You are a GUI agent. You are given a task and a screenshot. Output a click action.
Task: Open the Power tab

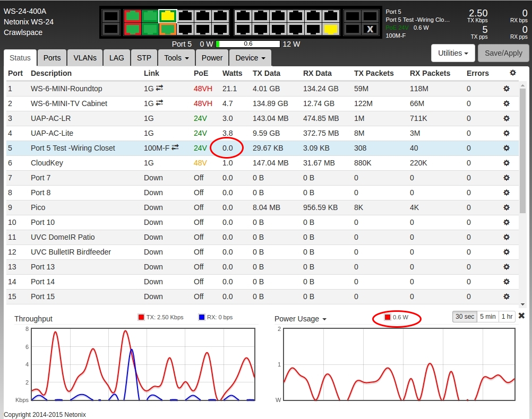point(212,58)
